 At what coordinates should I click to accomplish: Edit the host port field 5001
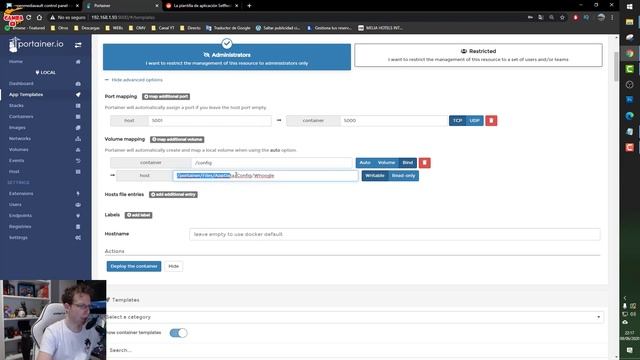209,121
